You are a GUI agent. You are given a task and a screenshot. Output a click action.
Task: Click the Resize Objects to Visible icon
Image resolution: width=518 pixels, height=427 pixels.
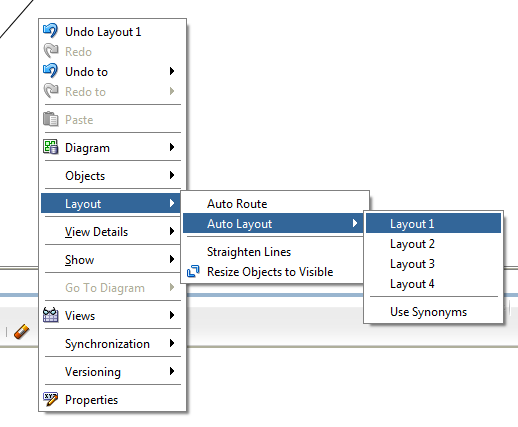pyautogui.click(x=193, y=271)
